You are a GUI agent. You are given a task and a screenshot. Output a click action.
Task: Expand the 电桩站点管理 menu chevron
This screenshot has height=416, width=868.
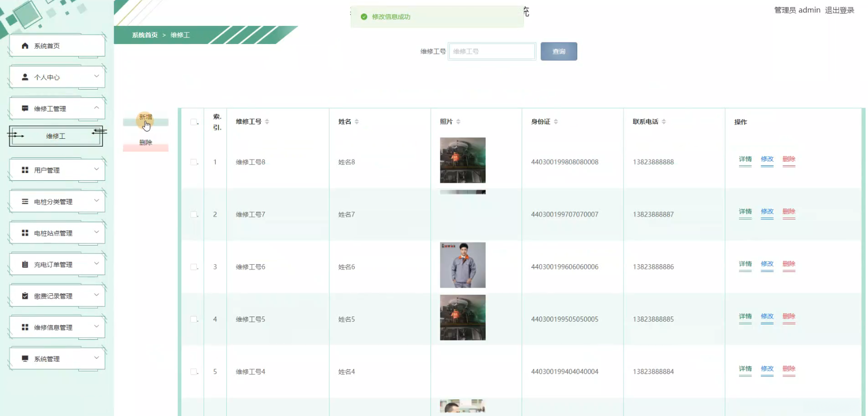coord(96,232)
